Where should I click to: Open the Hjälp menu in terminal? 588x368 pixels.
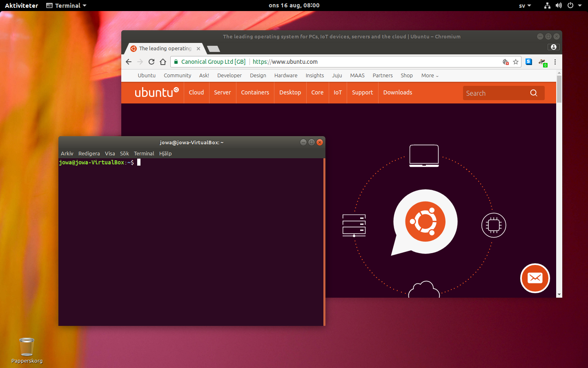pos(165,153)
